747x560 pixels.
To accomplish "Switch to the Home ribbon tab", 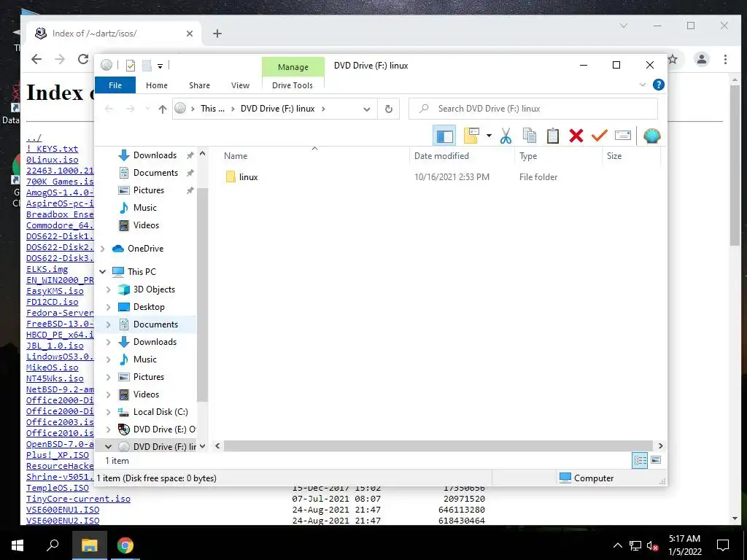I will click(x=157, y=85).
